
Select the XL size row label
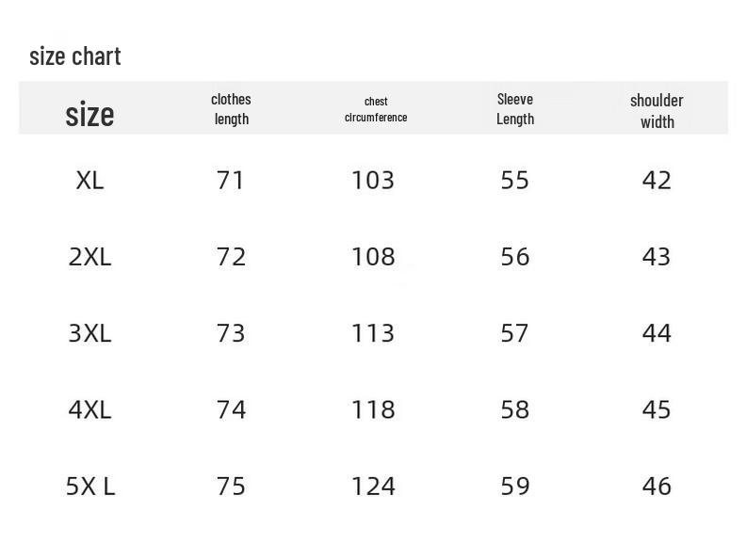point(89,180)
